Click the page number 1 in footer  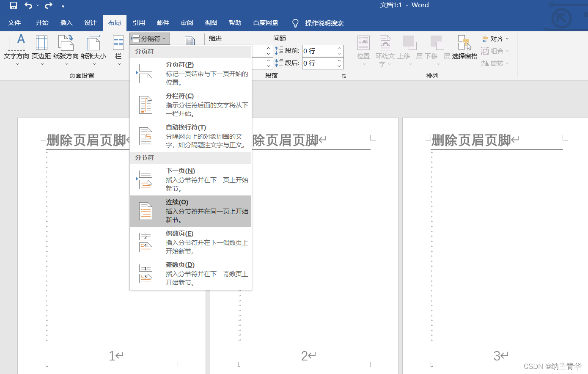pyautogui.click(x=112, y=356)
